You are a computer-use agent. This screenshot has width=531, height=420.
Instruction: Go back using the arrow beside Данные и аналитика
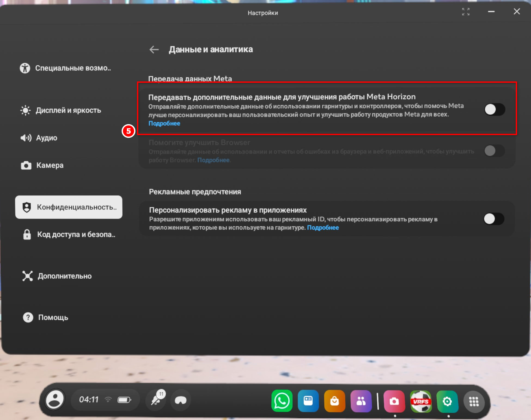154,49
